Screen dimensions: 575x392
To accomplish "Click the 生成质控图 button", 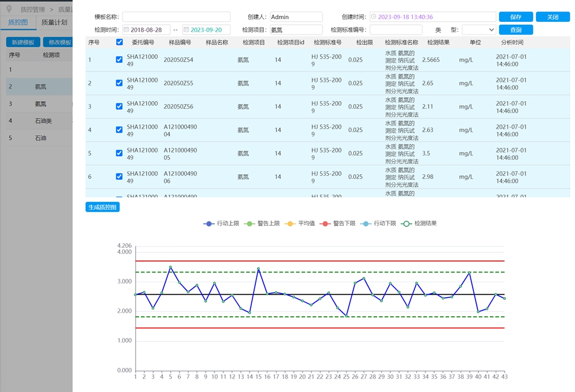I will coord(102,207).
